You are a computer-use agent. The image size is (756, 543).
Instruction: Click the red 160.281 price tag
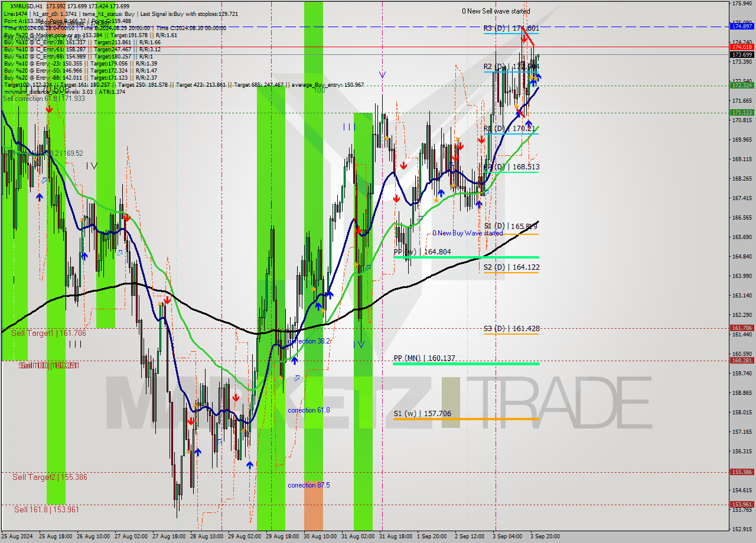click(x=742, y=360)
